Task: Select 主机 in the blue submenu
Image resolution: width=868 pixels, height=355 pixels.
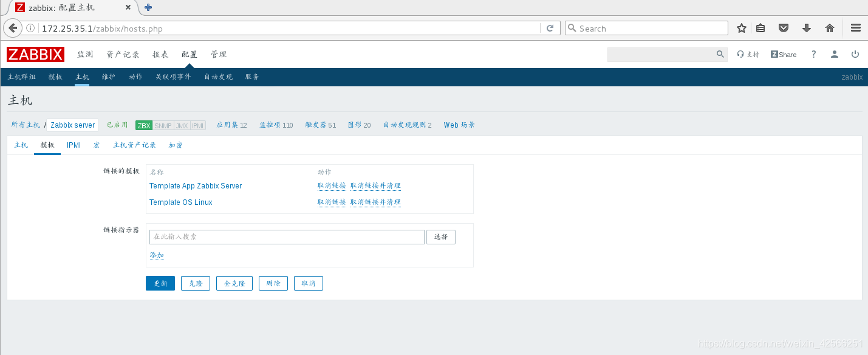Action: 82,77
